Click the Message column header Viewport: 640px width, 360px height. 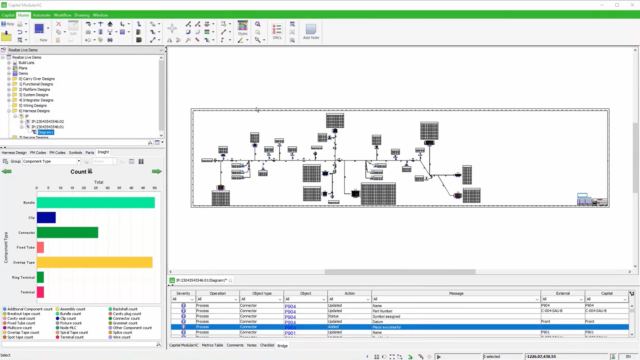[x=456, y=293]
